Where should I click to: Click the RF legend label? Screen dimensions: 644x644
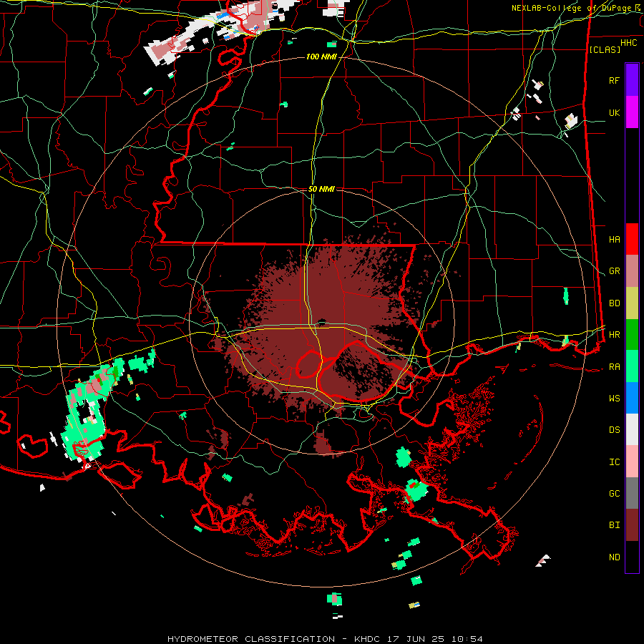[x=615, y=80]
